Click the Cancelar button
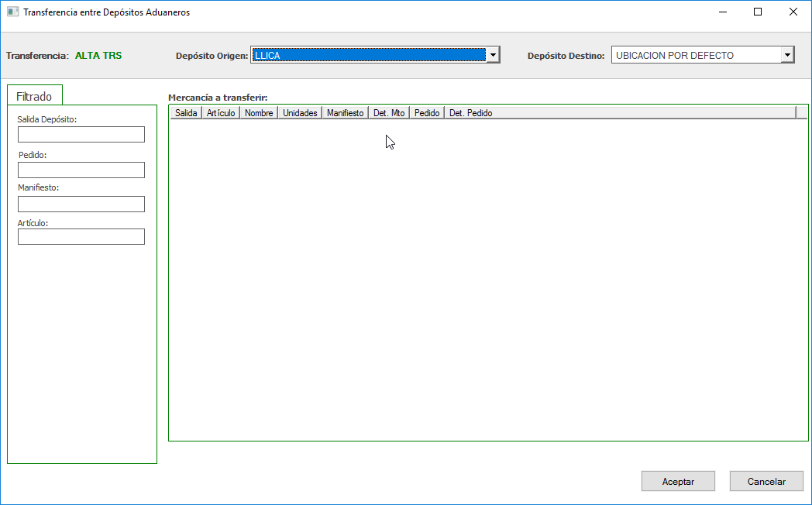This screenshot has height=505, width=812. pos(766,481)
